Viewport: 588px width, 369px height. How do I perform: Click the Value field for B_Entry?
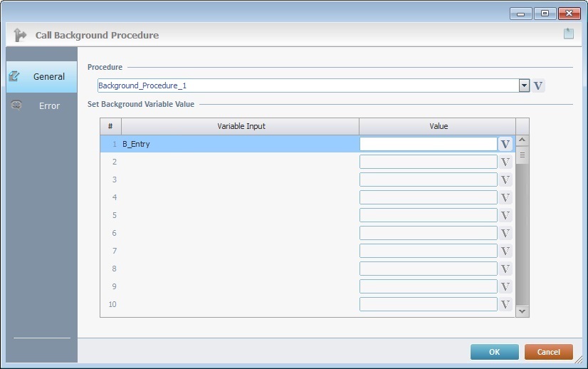pyautogui.click(x=428, y=144)
